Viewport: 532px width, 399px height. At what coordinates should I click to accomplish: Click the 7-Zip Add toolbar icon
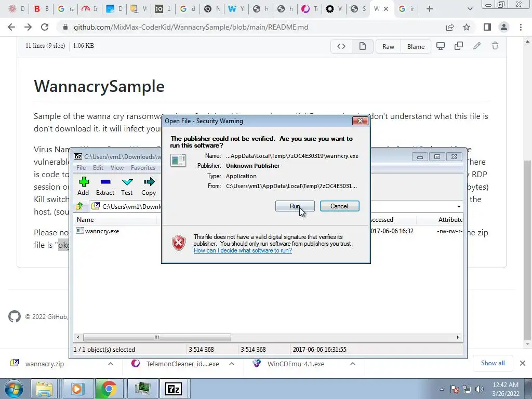point(84,186)
